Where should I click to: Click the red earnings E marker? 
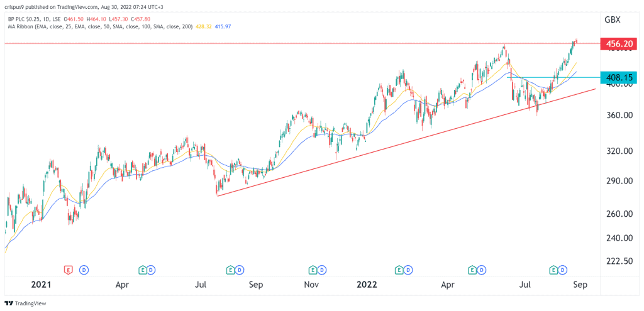[68, 270]
